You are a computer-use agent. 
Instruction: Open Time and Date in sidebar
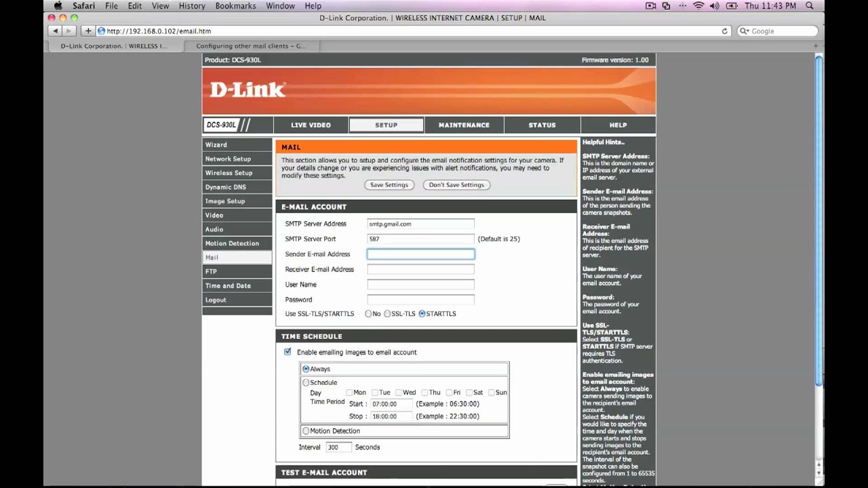pos(237,285)
